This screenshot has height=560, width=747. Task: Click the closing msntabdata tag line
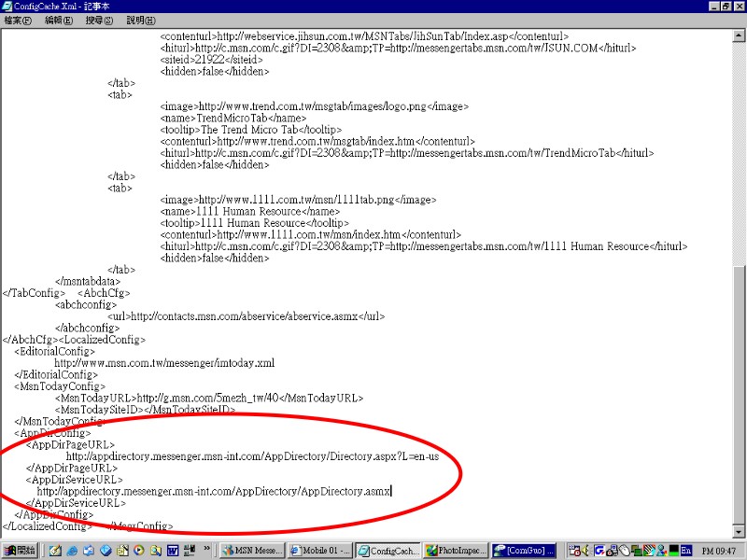tap(88, 282)
